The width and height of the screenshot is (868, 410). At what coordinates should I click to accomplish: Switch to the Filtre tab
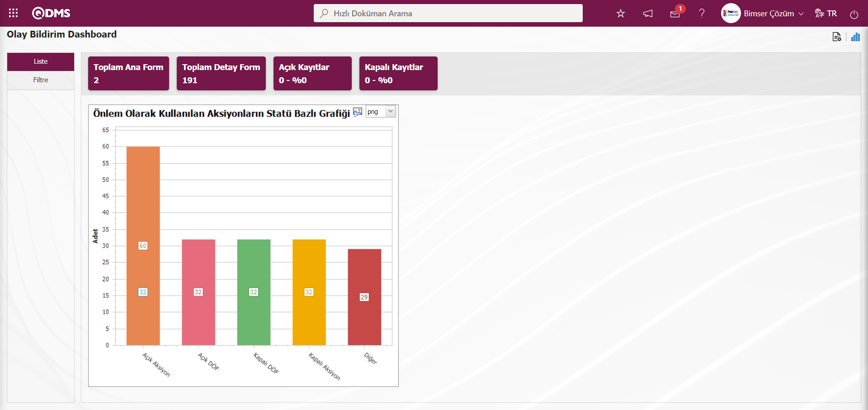tap(41, 80)
